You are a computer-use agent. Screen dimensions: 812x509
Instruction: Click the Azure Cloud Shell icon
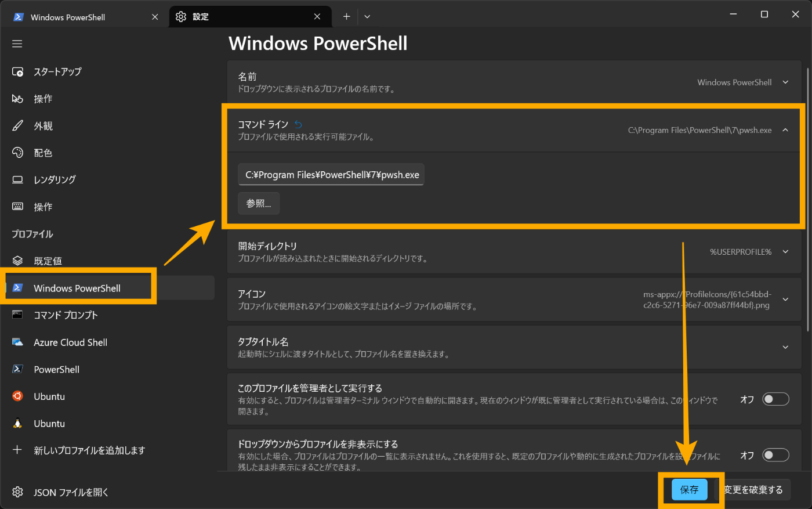(x=17, y=342)
